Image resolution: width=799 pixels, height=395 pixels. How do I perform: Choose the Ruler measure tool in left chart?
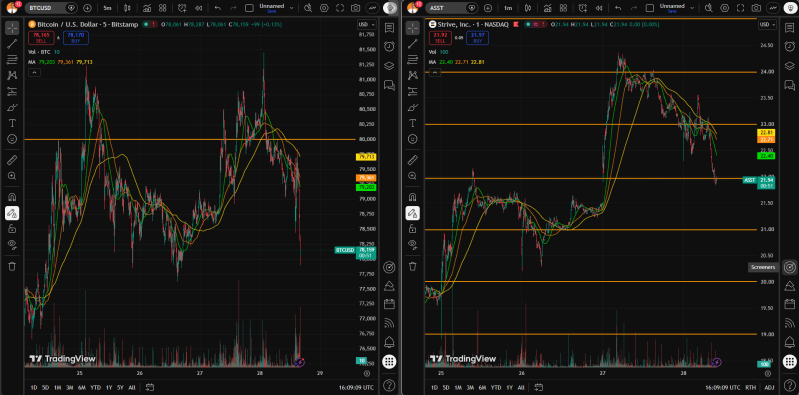[x=12, y=160]
